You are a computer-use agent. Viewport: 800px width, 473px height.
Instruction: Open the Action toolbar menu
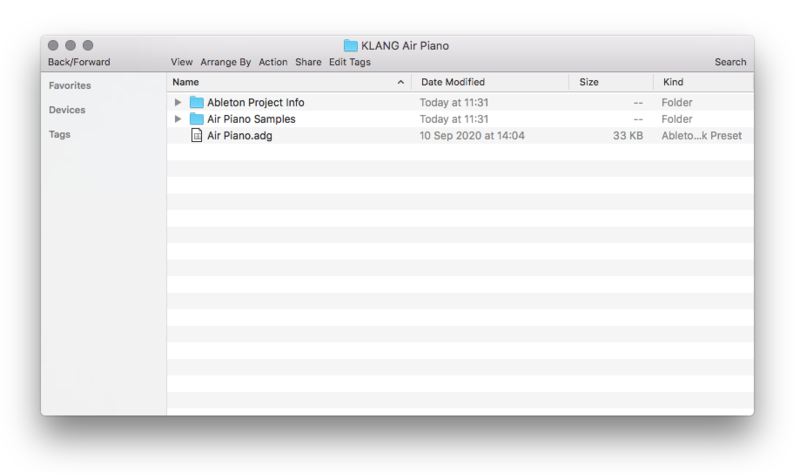click(x=273, y=62)
